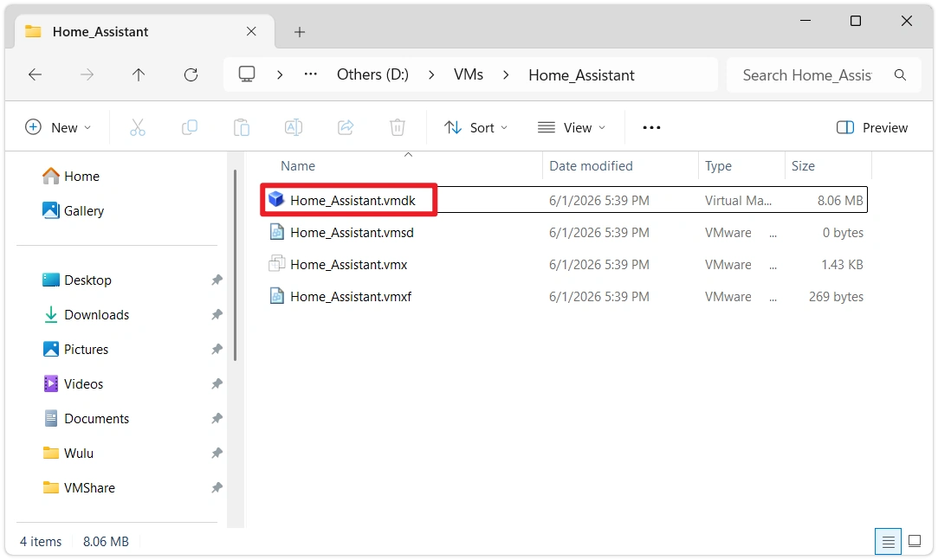Click the This PC monitor icon in address bar
This screenshot has width=938, height=560.
(x=247, y=74)
